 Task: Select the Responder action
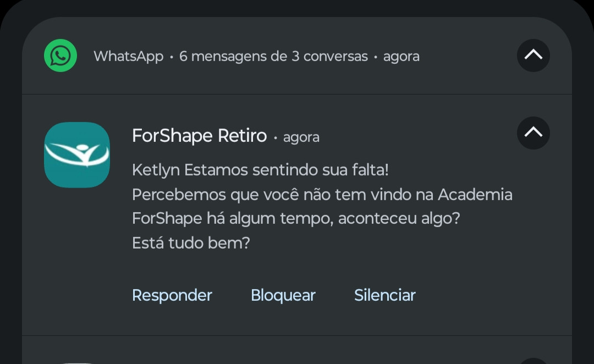tap(172, 295)
